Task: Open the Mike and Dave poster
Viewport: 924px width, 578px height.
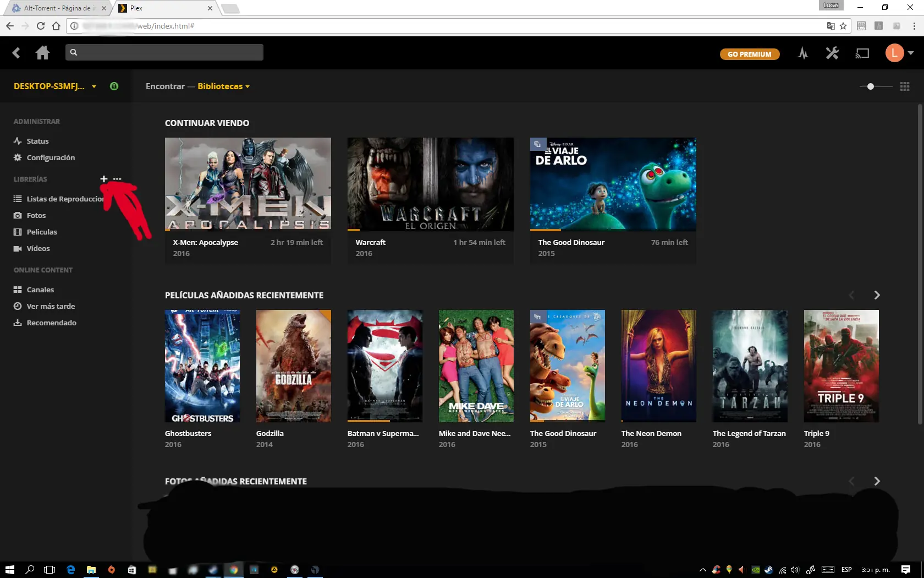Action: pos(476,366)
